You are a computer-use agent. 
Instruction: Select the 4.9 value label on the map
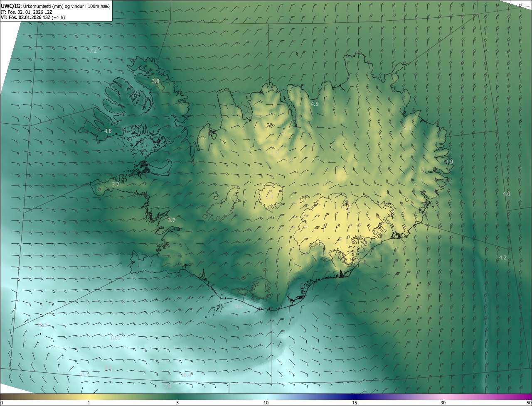pos(449,161)
